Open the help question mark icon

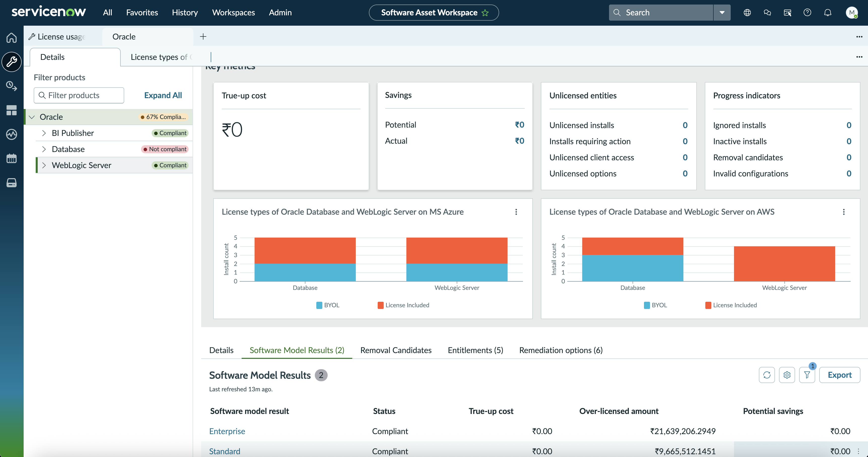tap(807, 13)
